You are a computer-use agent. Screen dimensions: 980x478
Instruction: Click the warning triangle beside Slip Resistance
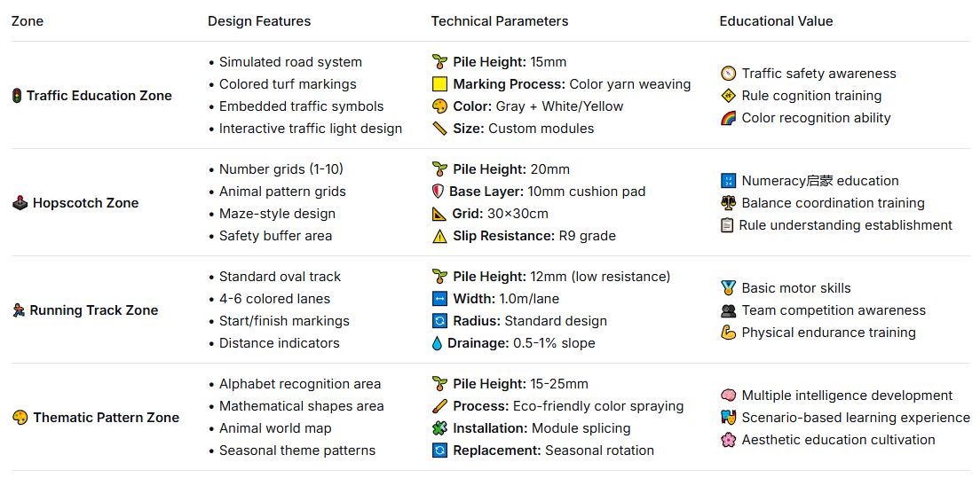pos(439,236)
